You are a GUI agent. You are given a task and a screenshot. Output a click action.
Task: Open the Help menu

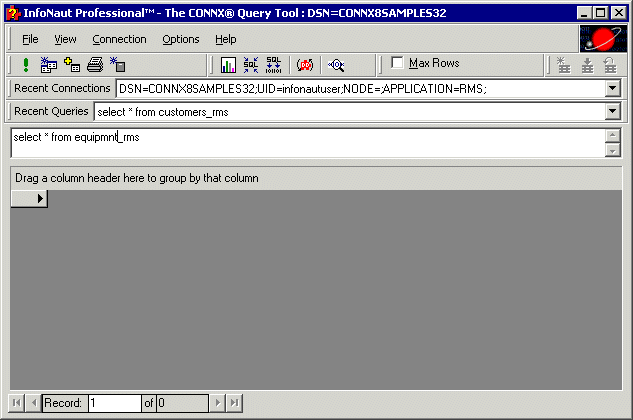click(x=225, y=39)
